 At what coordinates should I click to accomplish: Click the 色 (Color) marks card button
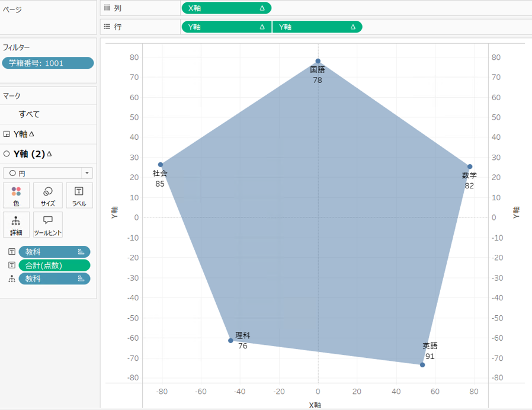tap(16, 195)
